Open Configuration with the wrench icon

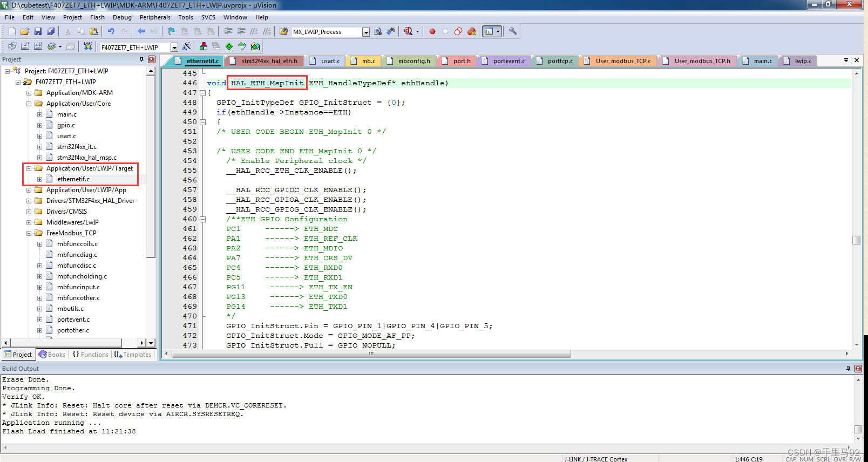(513, 31)
